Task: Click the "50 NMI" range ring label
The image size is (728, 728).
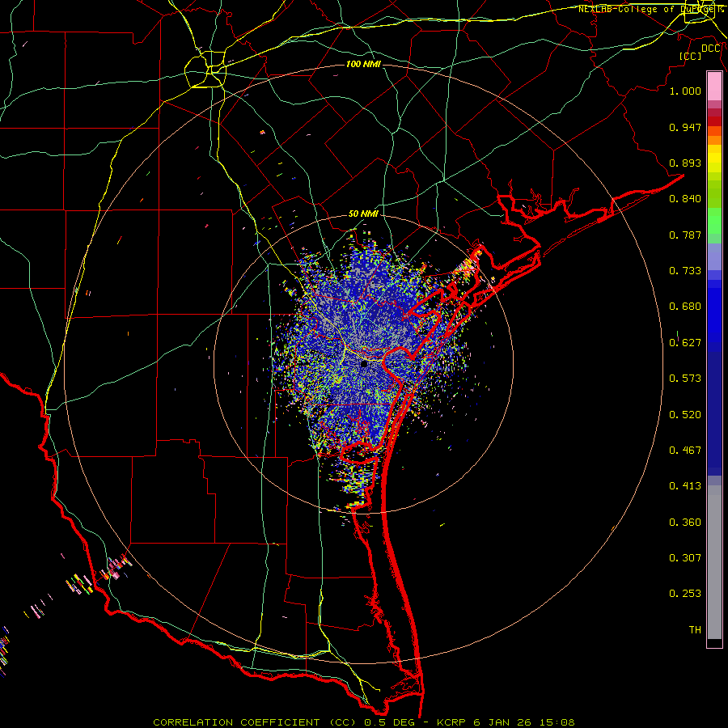Action: point(363,214)
